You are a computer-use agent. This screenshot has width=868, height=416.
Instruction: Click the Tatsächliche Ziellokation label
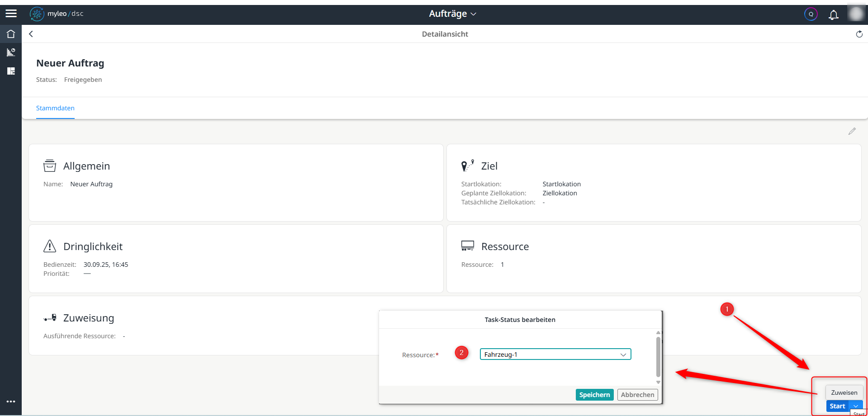tap(498, 202)
